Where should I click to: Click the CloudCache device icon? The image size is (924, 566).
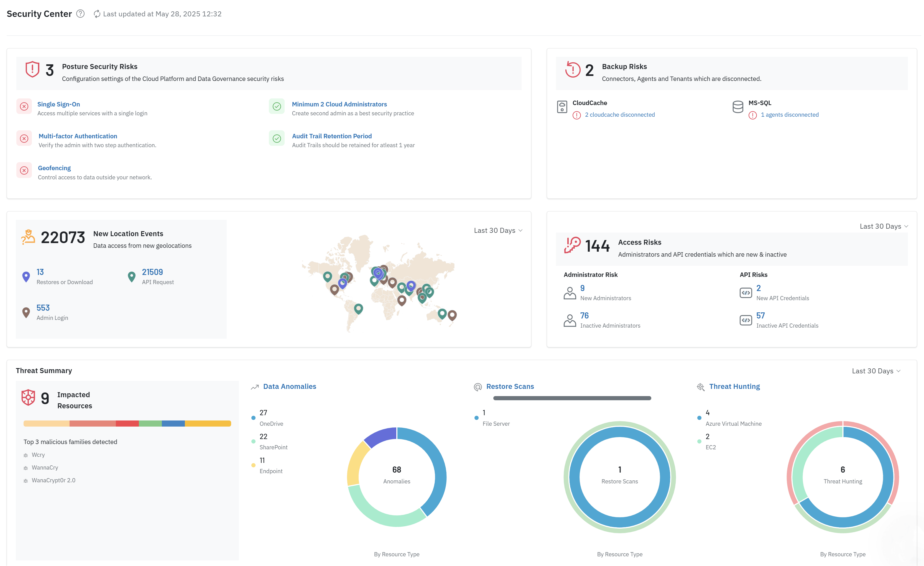point(562,107)
